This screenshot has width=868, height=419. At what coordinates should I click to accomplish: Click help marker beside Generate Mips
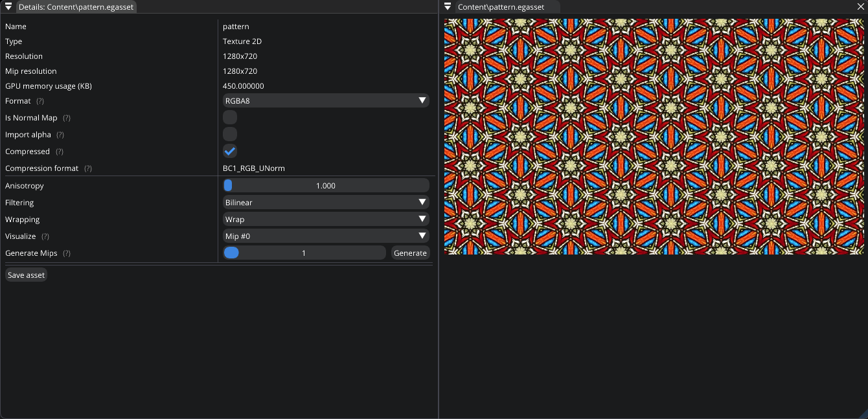[67, 253]
